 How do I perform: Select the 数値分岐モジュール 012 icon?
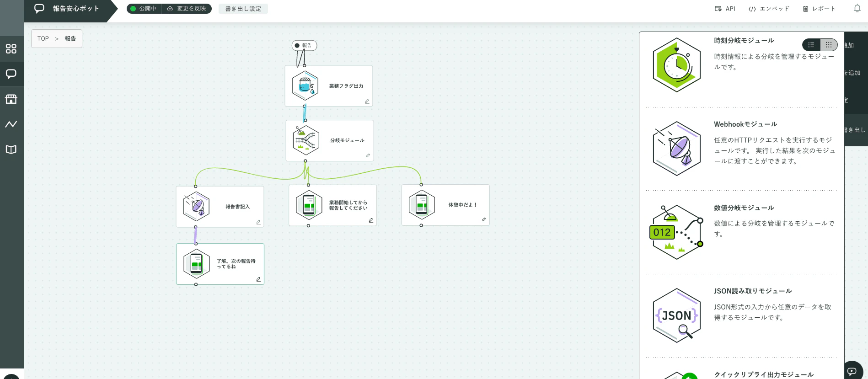click(676, 232)
